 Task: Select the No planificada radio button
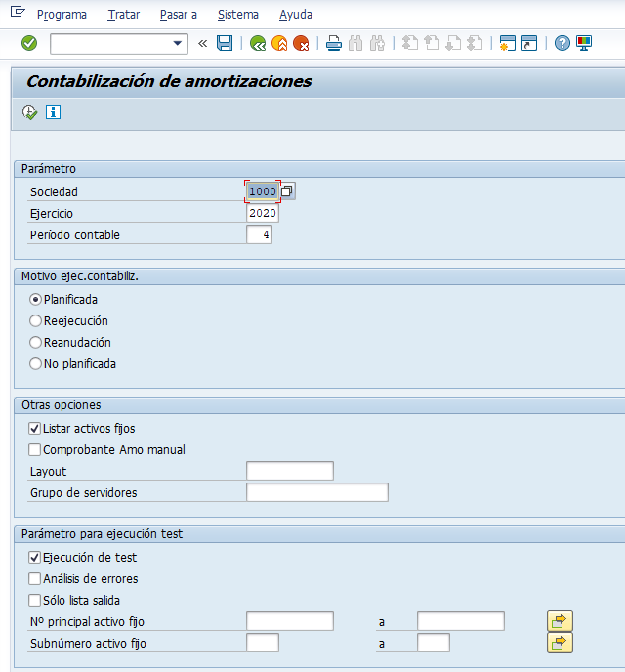click(x=35, y=364)
